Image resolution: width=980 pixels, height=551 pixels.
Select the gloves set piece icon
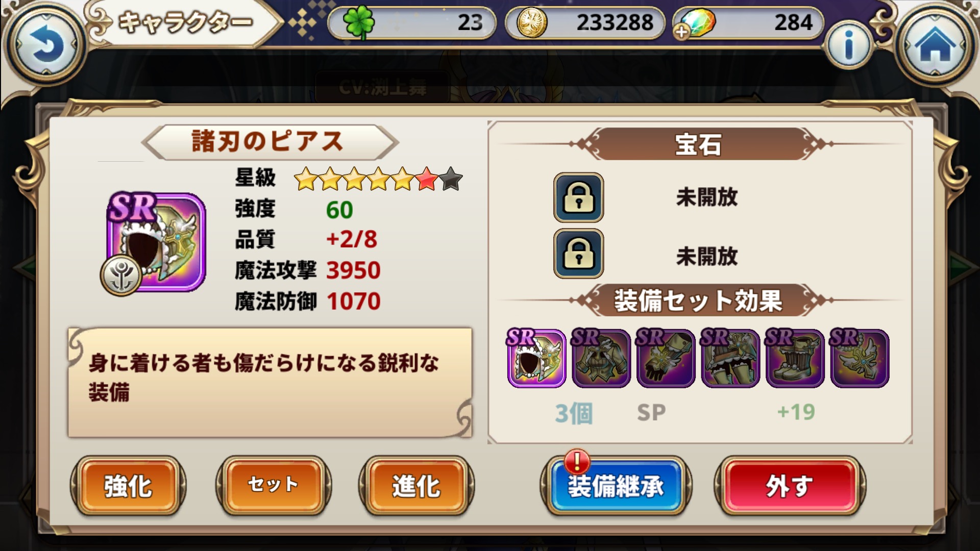click(x=665, y=358)
